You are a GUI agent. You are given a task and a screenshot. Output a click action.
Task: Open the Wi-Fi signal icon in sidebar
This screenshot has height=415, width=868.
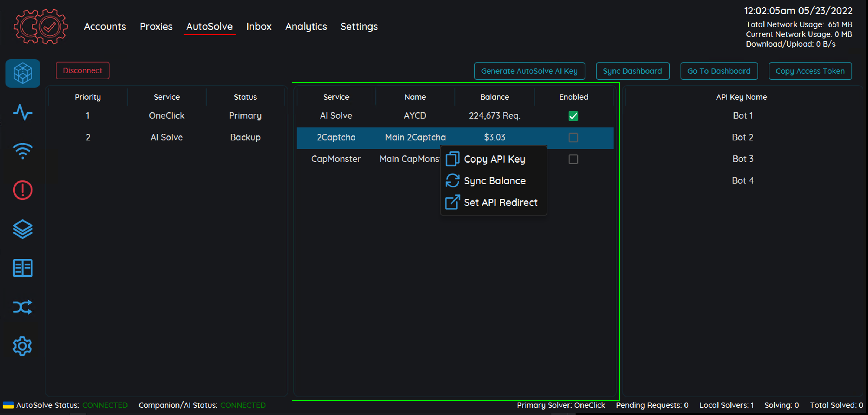coord(22,151)
